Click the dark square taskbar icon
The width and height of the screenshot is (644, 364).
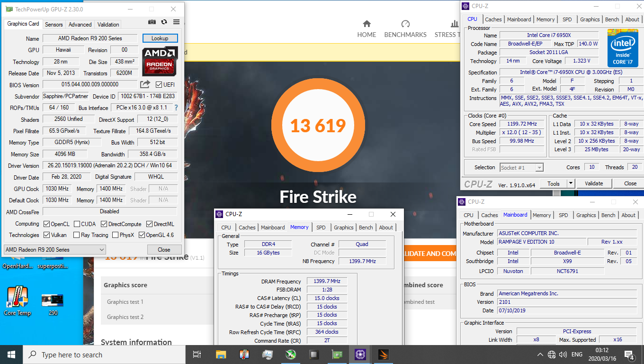click(314, 355)
